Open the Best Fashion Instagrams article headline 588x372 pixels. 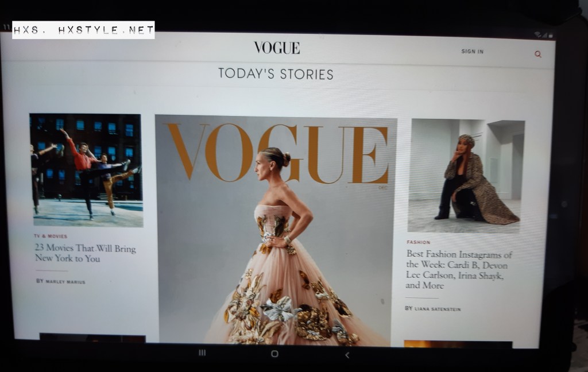pos(459,269)
